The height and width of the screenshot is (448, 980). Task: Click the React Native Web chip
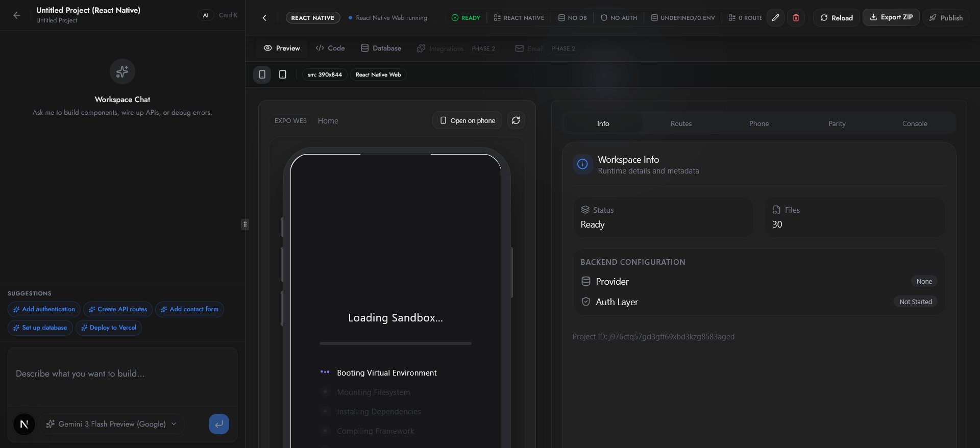tap(378, 74)
